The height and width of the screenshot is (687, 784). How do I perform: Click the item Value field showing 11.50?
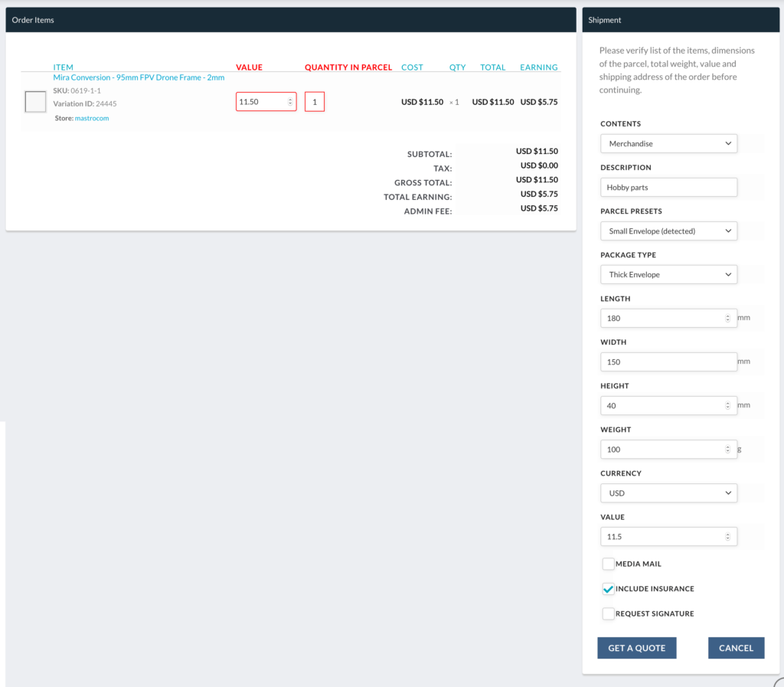[260, 101]
